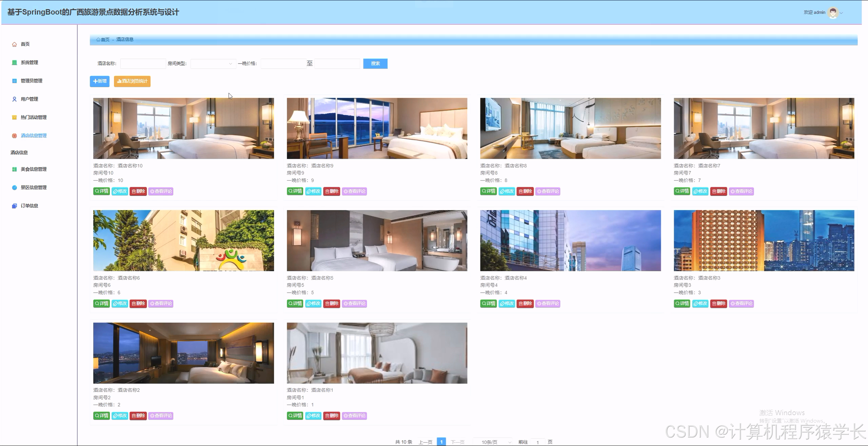Click the 酒店名称9 room thumbnail
Screen dimensions: 868x446
pyautogui.click(x=377, y=128)
